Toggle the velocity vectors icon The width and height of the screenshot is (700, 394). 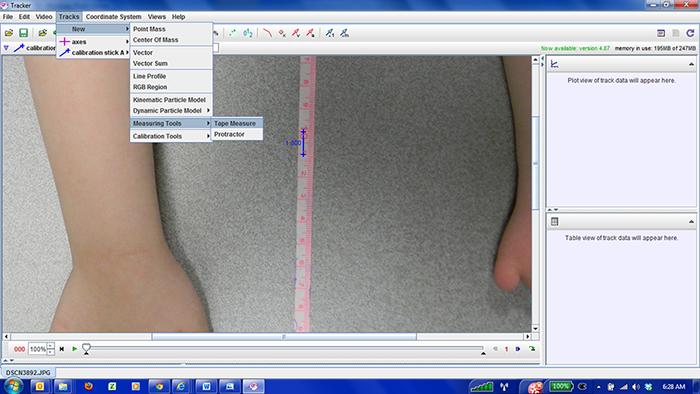(296, 33)
